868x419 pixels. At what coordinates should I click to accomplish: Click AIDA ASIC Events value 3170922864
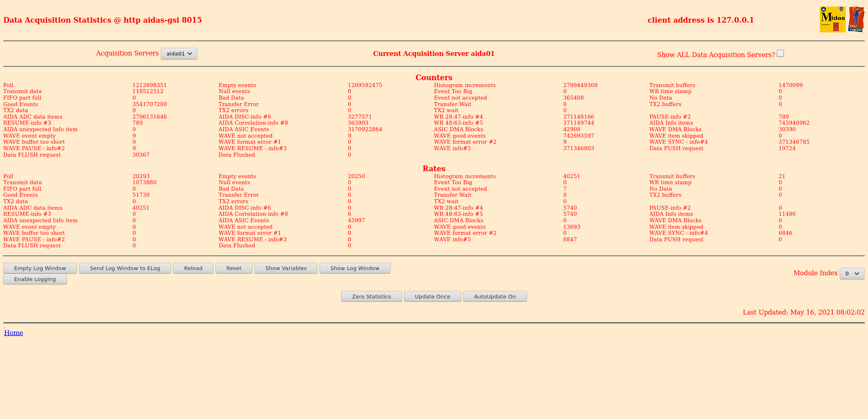tap(365, 130)
